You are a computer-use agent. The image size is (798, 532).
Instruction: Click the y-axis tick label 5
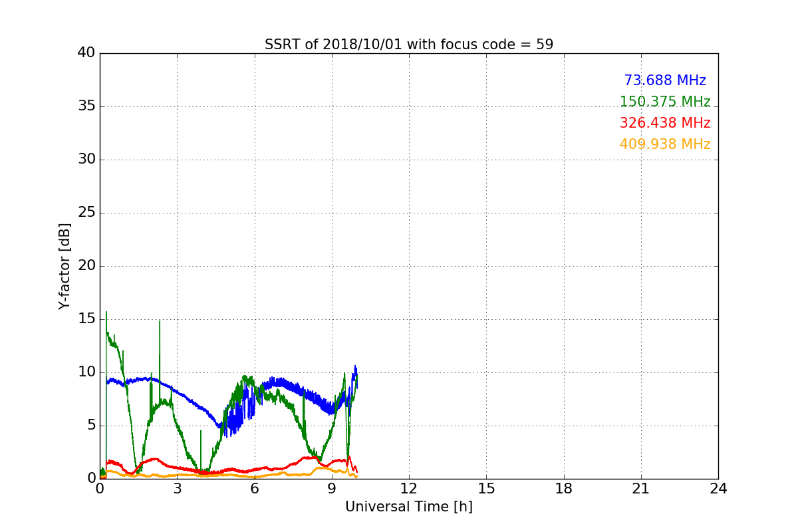(91, 426)
